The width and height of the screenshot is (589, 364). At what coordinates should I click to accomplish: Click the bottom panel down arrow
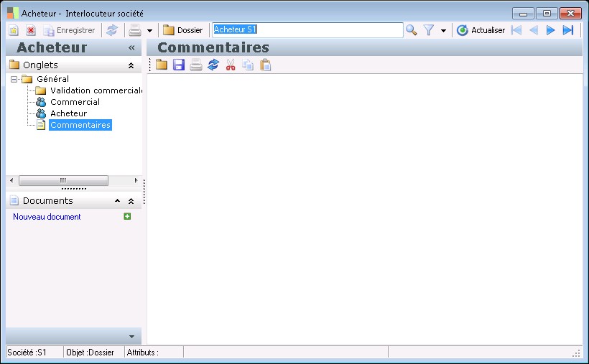(x=131, y=337)
